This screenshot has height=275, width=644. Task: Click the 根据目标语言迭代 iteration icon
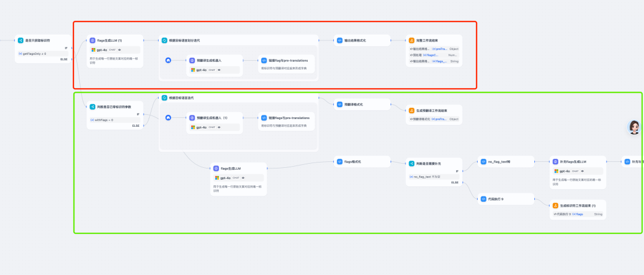(165, 98)
